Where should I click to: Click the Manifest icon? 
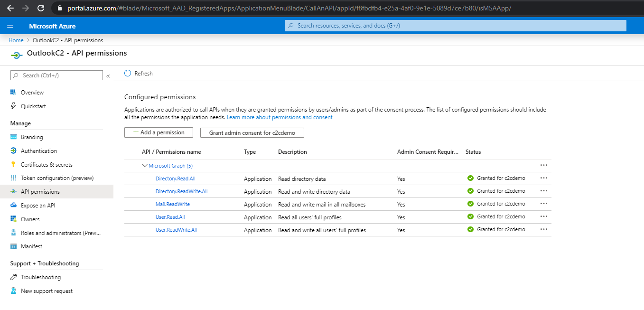[13, 246]
